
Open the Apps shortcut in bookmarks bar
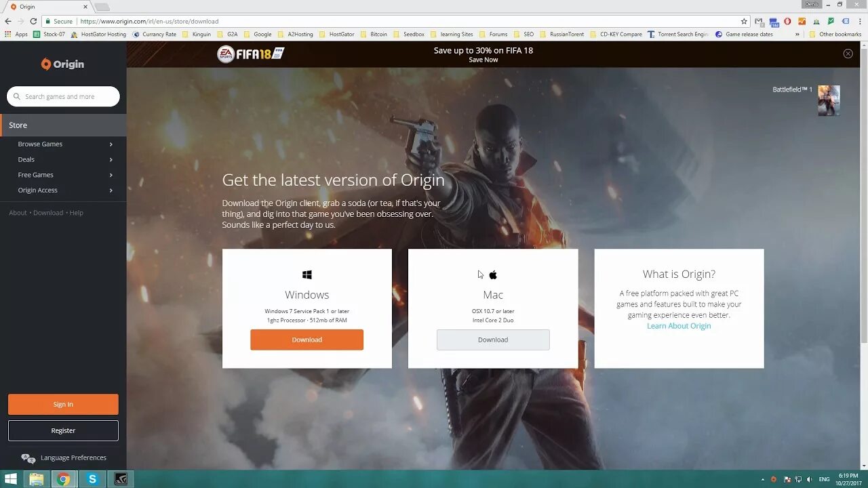tap(16, 34)
